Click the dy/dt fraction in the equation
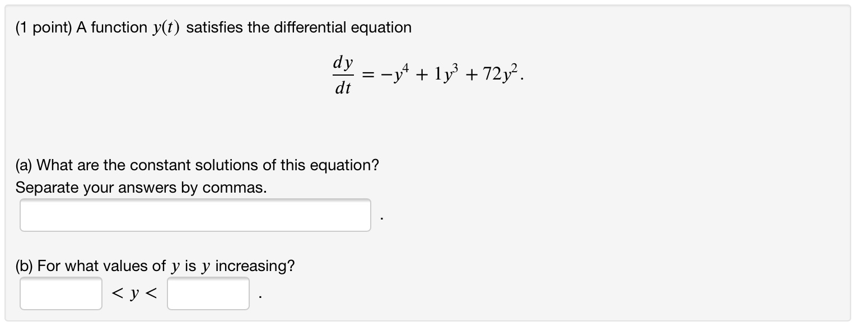Viewport: 868px width, 322px height. [343, 76]
